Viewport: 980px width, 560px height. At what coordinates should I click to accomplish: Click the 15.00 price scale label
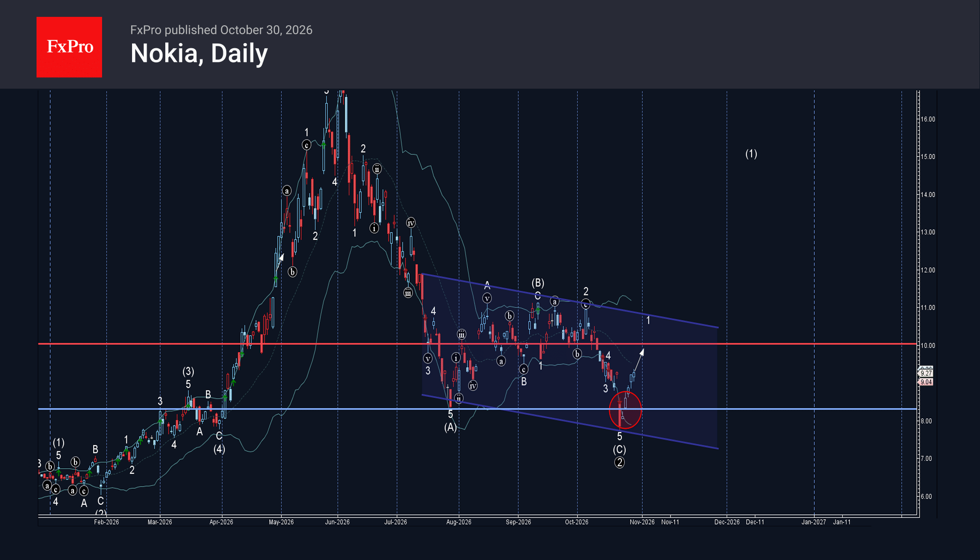pos(928,157)
